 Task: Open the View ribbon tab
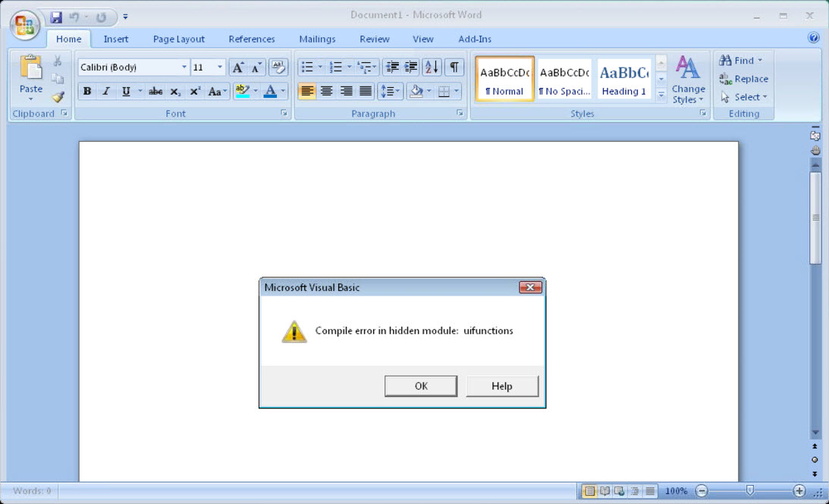pyautogui.click(x=423, y=39)
